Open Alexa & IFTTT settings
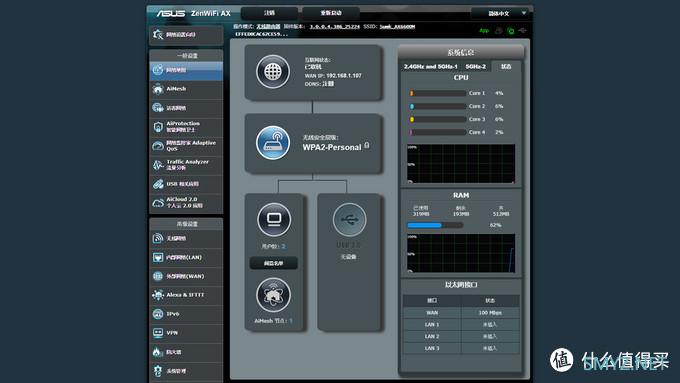 click(186, 295)
